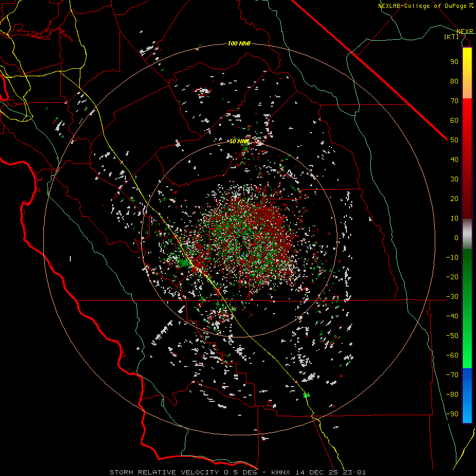Click the [KT] units label
The height and width of the screenshot is (476, 476).
click(452, 36)
